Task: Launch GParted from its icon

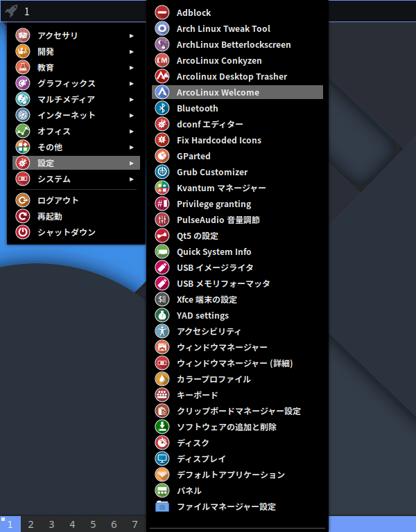Action: pyautogui.click(x=162, y=156)
